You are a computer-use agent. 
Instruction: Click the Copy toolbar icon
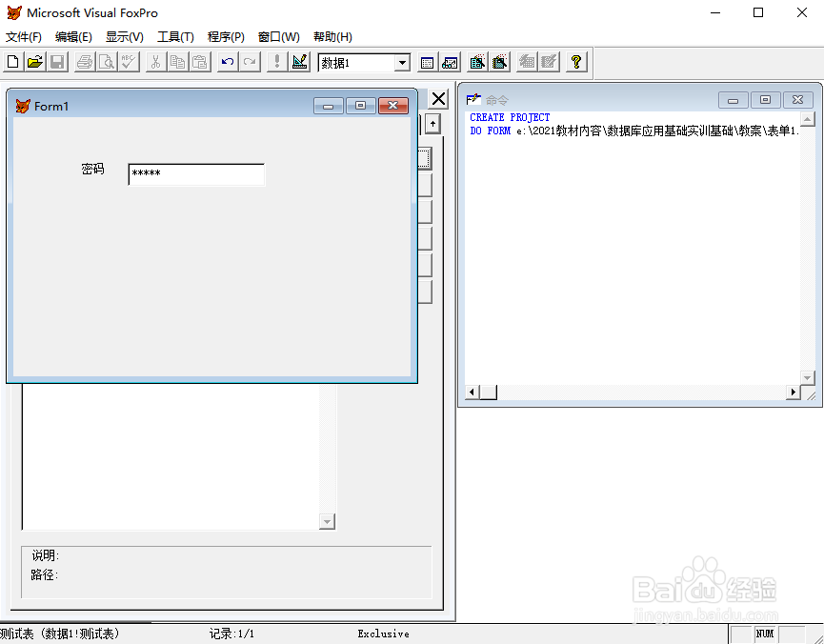point(177,62)
